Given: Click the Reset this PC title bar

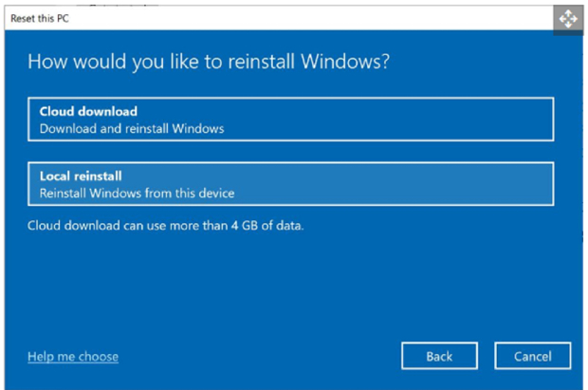Looking at the screenshot, I should pos(41,18).
